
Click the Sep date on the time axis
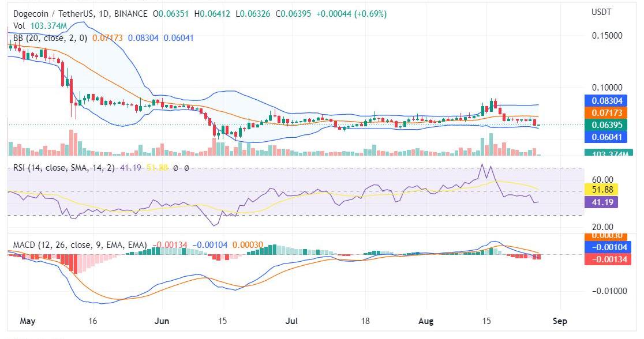pyautogui.click(x=560, y=321)
